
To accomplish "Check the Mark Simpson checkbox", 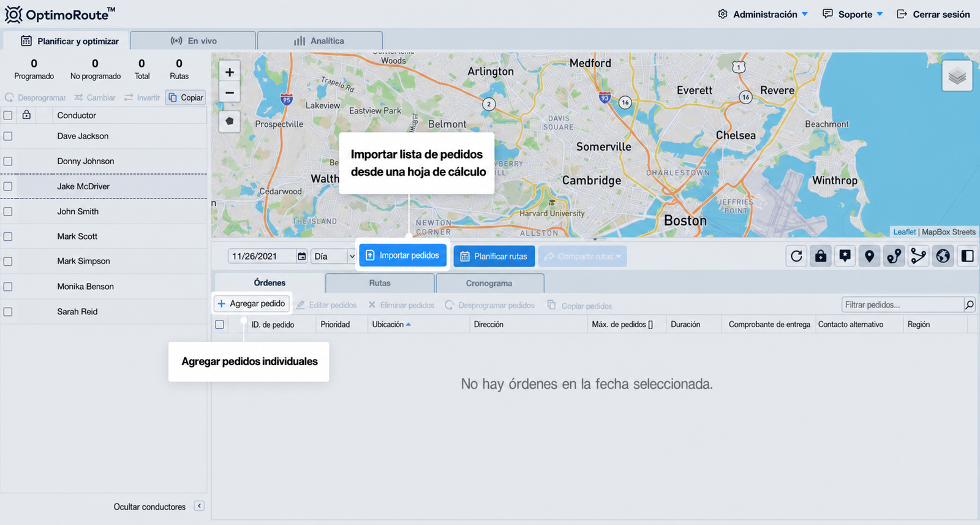I will (x=8, y=261).
